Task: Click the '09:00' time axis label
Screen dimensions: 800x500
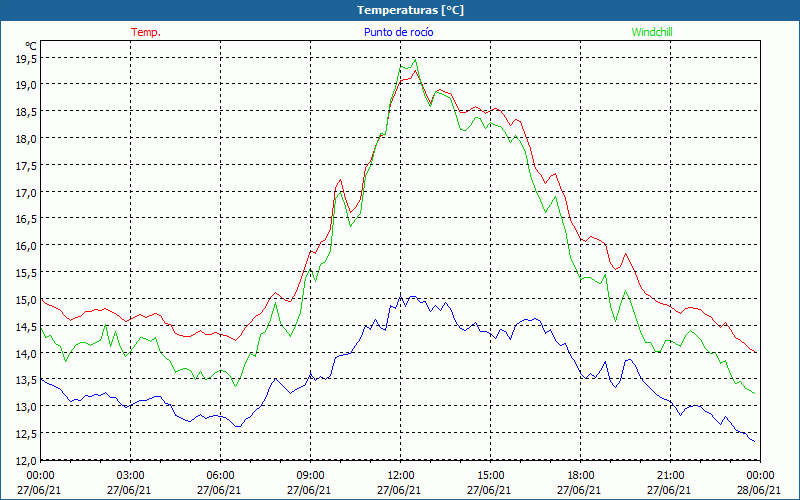Action: click(310, 475)
